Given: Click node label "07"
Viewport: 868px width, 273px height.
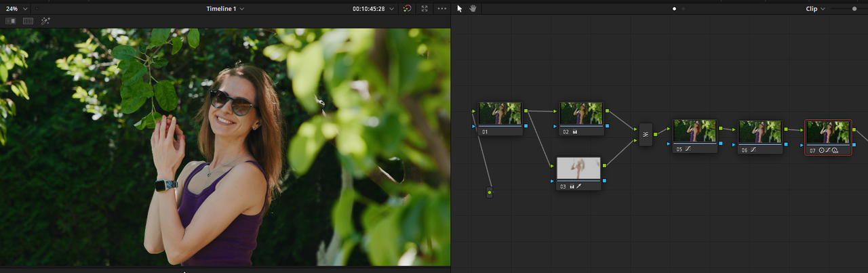Looking at the screenshot, I should [x=812, y=150].
